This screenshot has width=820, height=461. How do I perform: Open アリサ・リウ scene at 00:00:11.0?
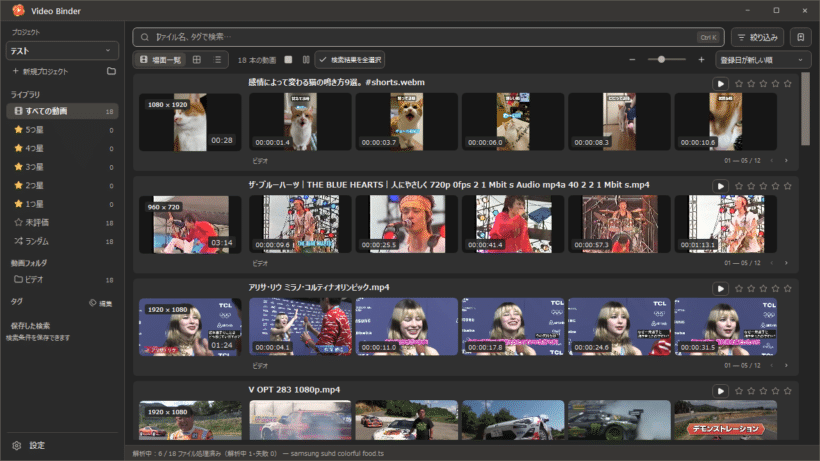tap(407, 327)
